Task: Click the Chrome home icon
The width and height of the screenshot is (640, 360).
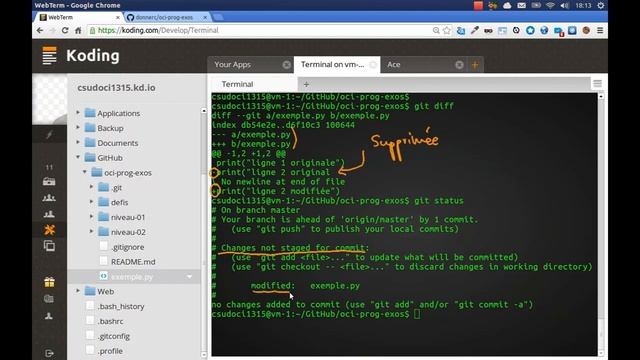Action: (x=78, y=30)
